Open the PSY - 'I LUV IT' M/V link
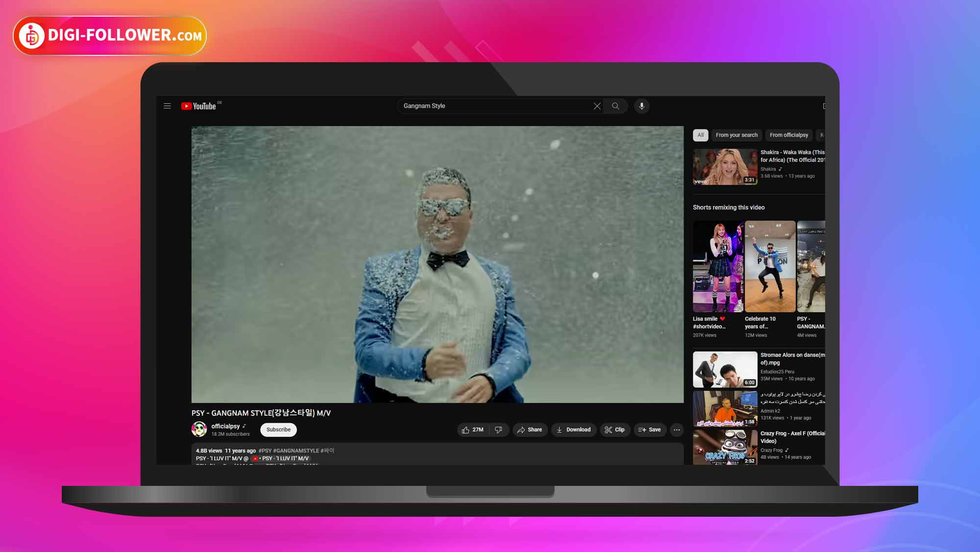 [x=281, y=458]
